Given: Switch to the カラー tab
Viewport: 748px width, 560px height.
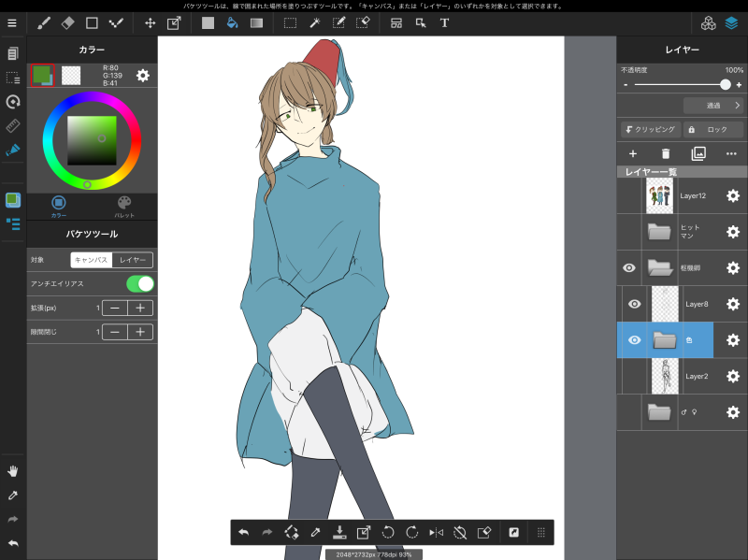Looking at the screenshot, I should pyautogui.click(x=59, y=206).
